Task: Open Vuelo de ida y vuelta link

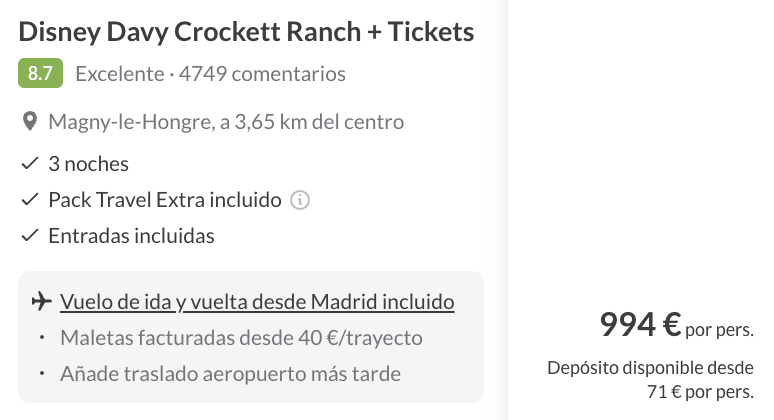Action: [x=257, y=301]
